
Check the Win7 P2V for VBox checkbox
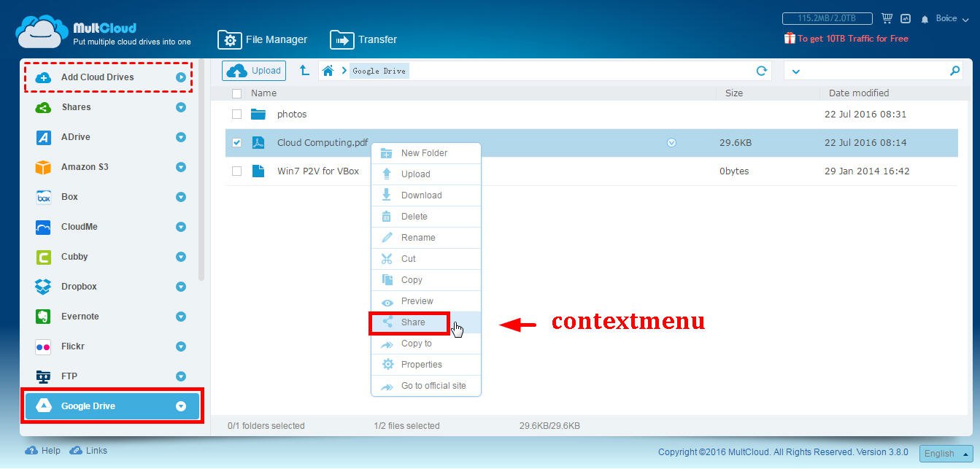coord(236,171)
